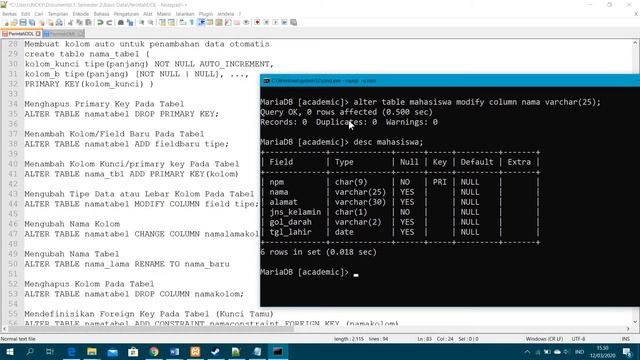Click the command prompt window title bar
The image size is (640, 360).
449,80
